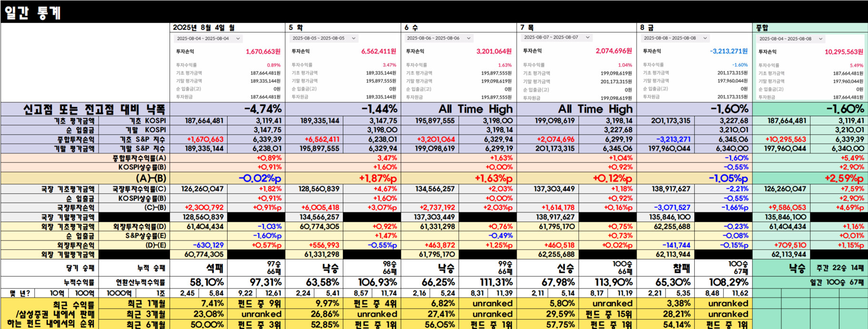
Task: Click the 신고점 또는 전고점 대비 낙폭 label
Action: pos(94,110)
